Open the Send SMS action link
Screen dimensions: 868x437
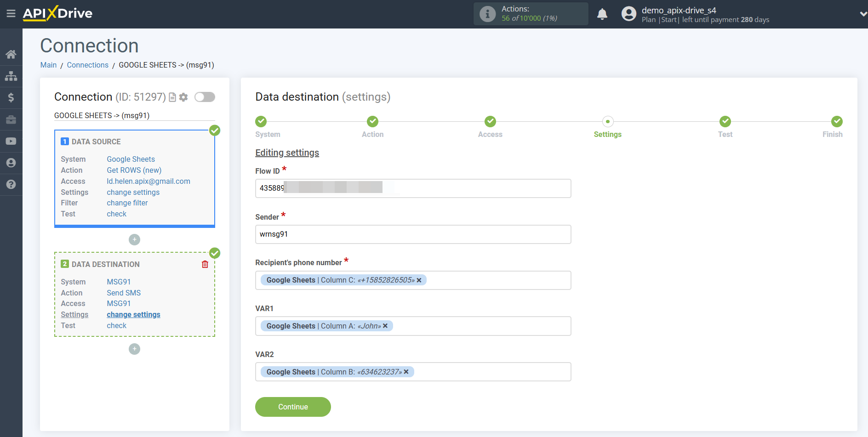(x=124, y=293)
